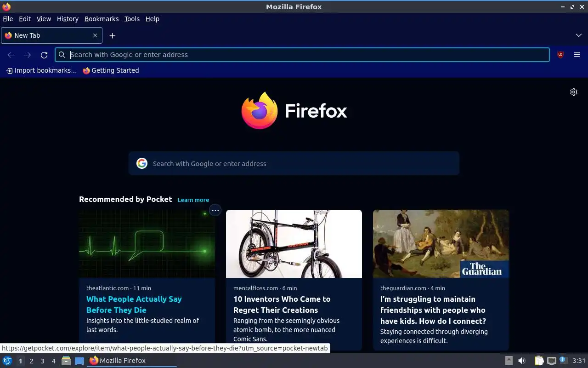Viewport: 588px width, 368px height.
Task: Click the Firefox icon in title bar
Action: tap(6, 6)
